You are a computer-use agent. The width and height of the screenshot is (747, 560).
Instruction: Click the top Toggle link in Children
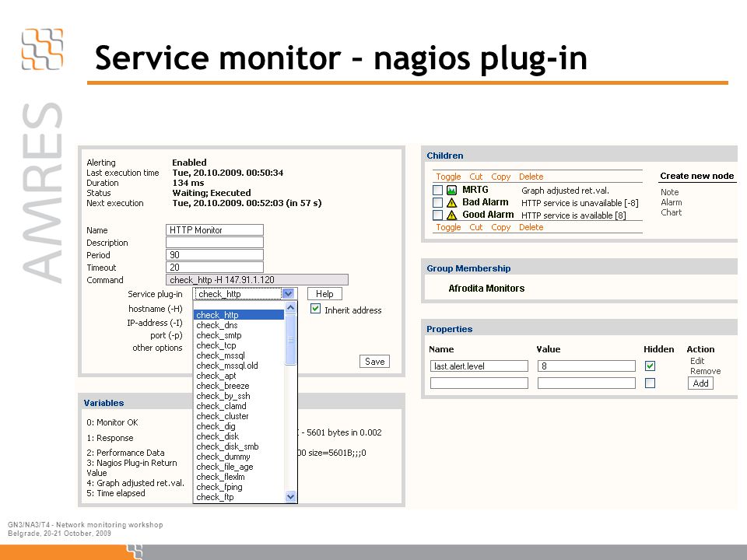point(448,177)
